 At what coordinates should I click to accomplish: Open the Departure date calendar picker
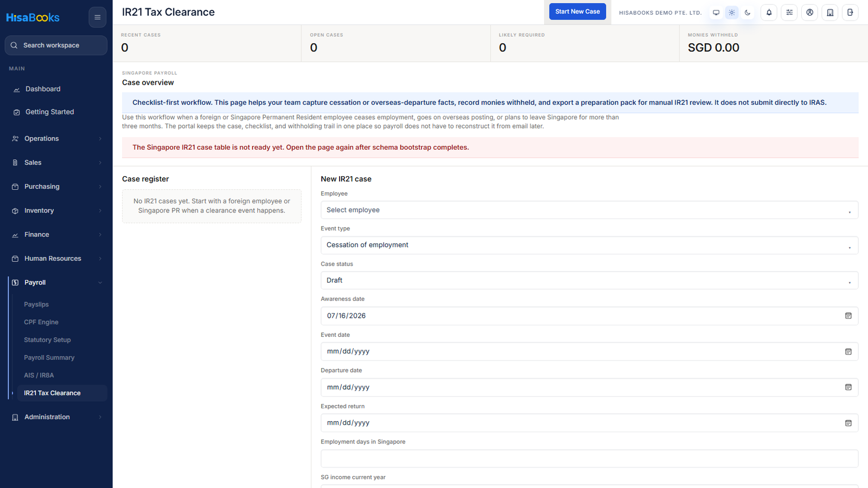(x=848, y=387)
